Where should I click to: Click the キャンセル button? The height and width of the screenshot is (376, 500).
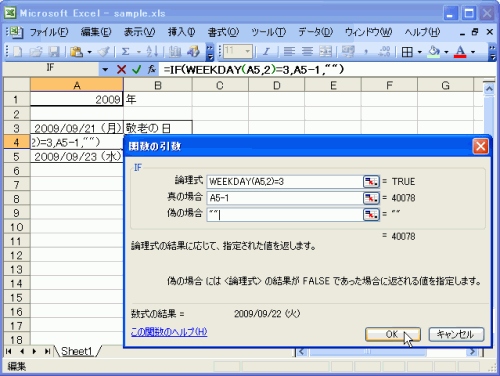[456, 334]
